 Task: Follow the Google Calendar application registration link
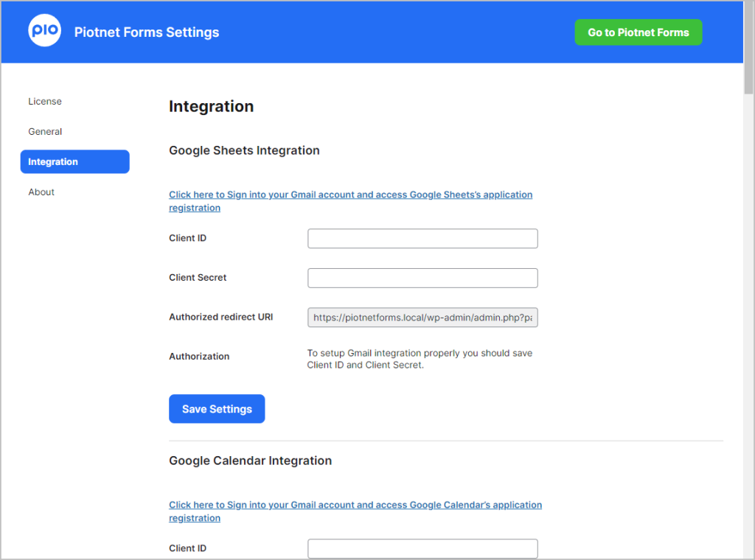(x=355, y=511)
